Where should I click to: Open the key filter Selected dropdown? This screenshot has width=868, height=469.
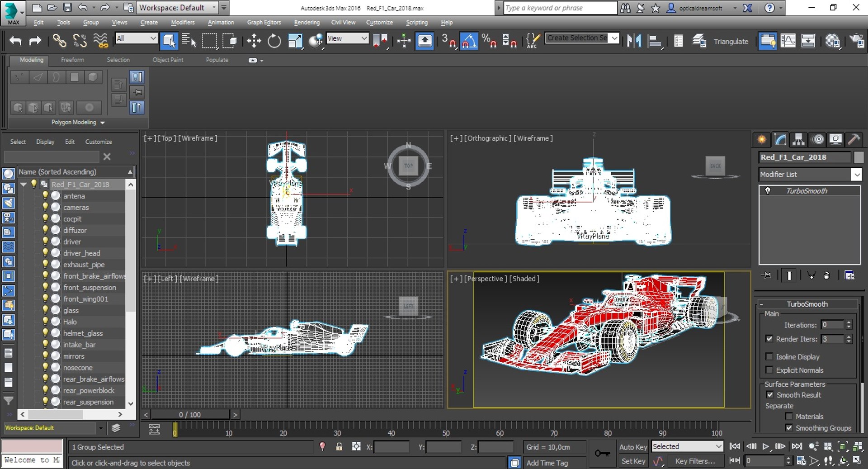click(687, 446)
